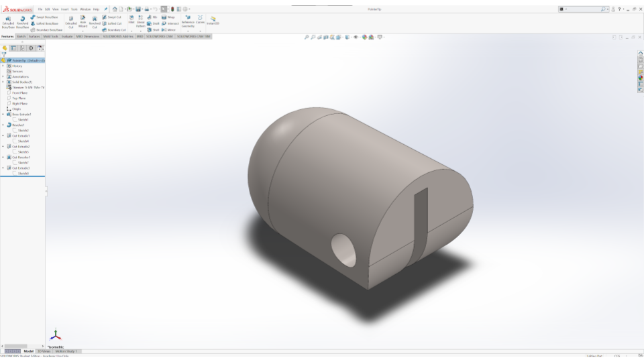Select the Front Plane item
Viewport: 644px width, 362px height.
pos(19,93)
